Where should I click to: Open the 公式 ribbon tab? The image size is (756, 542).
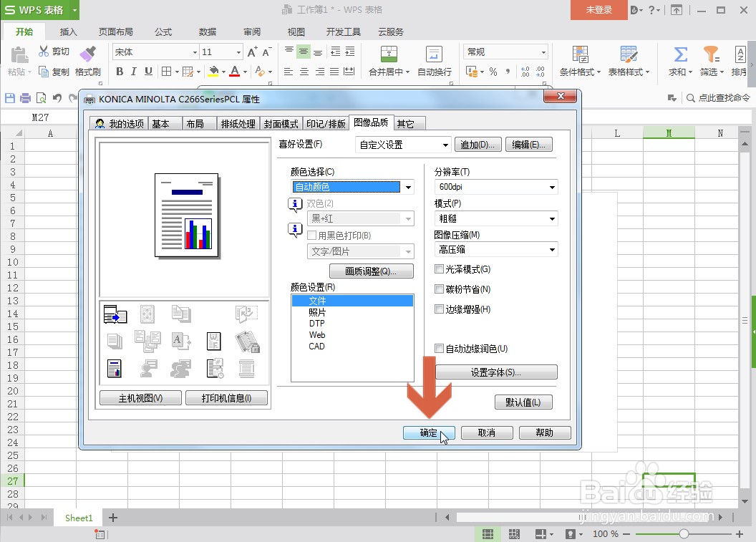(x=163, y=32)
